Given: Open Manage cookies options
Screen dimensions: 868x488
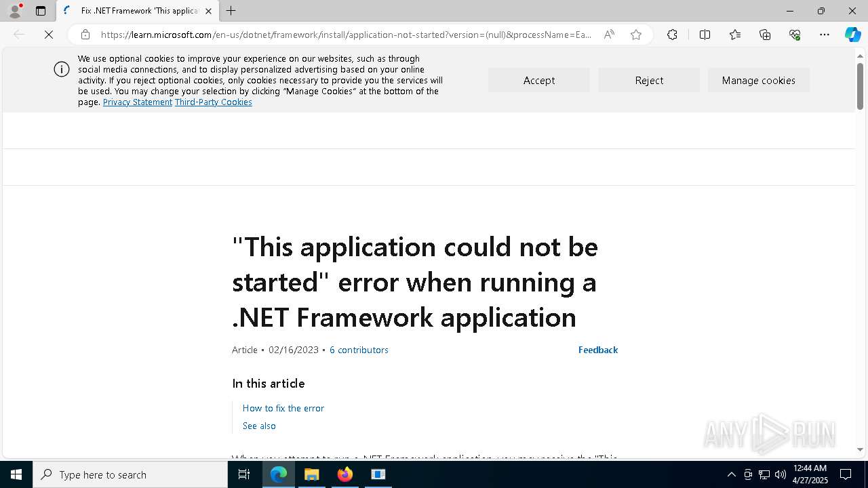Looking at the screenshot, I should [759, 80].
